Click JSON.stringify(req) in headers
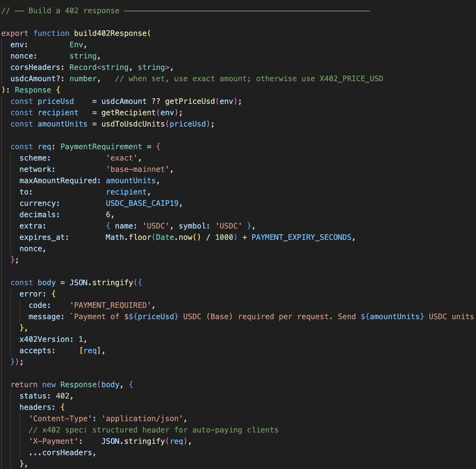The image size is (476, 469). 144,441
